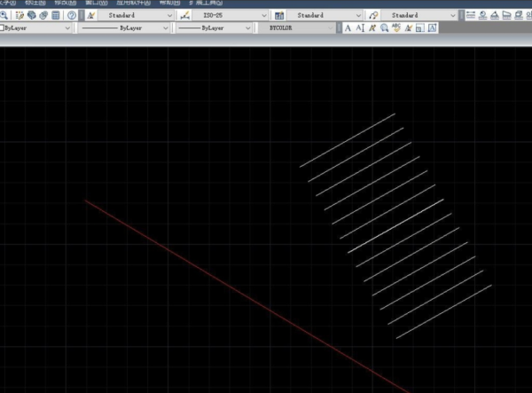532x393 pixels.
Task: Click the Text Style icon in text toolbar
Action: 408,28
